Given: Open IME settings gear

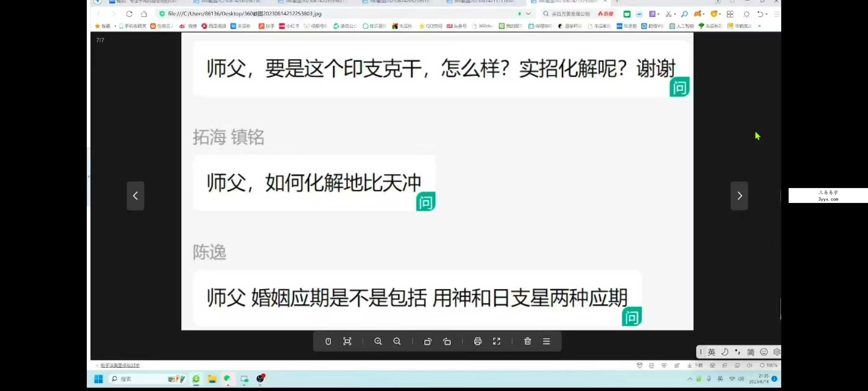Looking at the screenshot, I should click(x=777, y=352).
